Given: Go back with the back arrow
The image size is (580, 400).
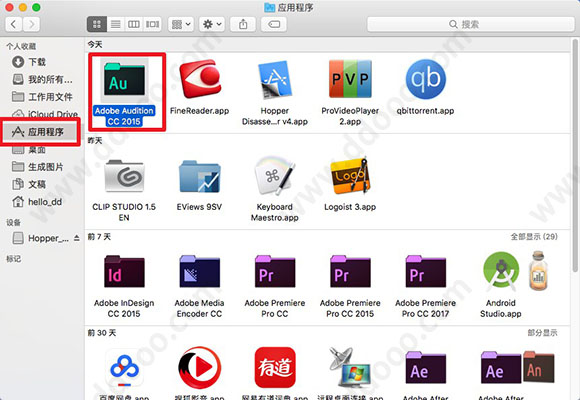Looking at the screenshot, I should pos(14,24).
